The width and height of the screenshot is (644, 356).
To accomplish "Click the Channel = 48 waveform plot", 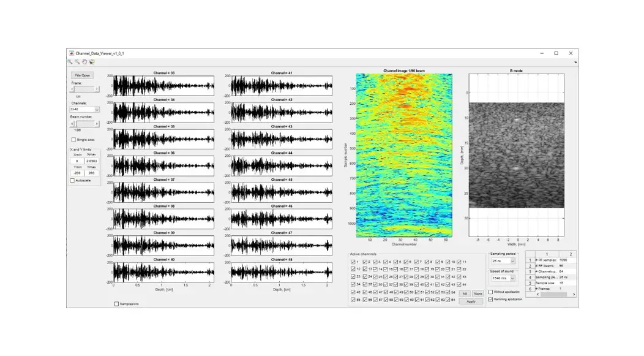I will pyautogui.click(x=282, y=272).
